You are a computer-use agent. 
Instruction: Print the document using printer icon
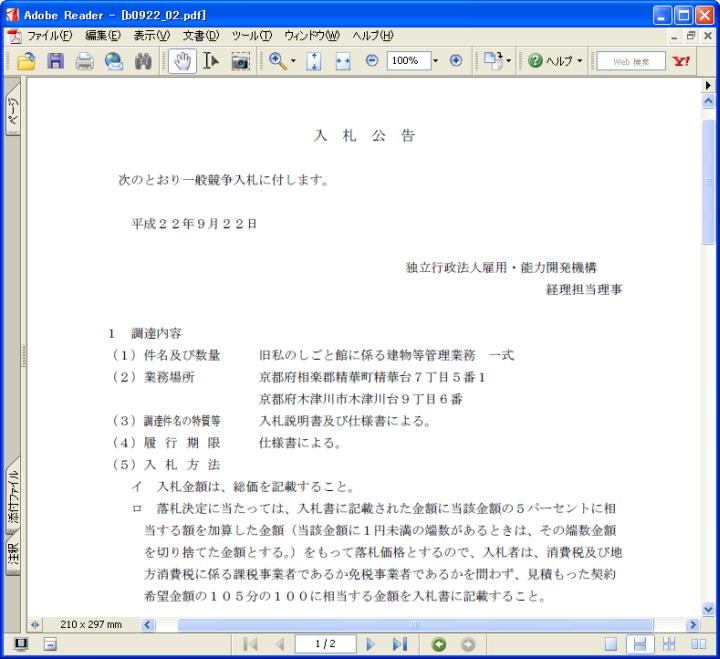pos(85,61)
